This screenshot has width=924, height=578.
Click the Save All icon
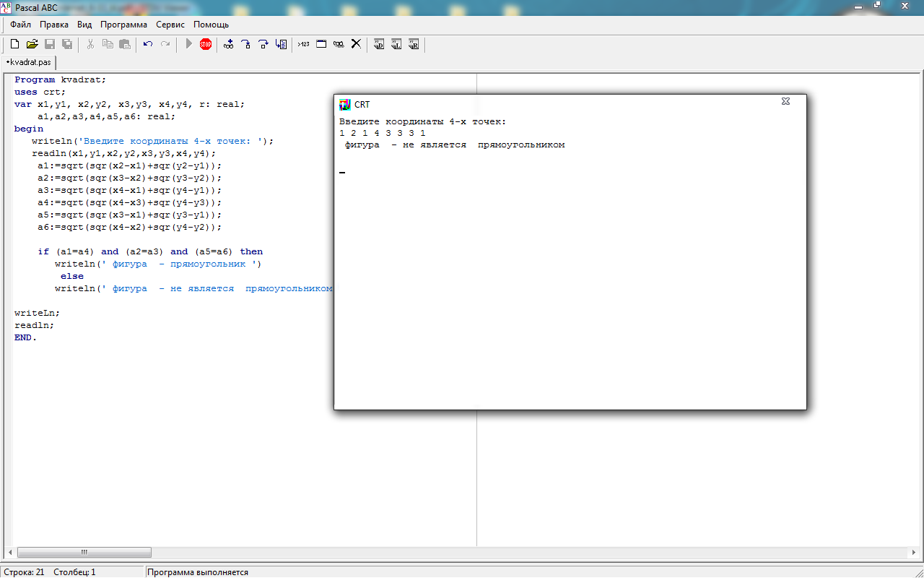pos(67,44)
